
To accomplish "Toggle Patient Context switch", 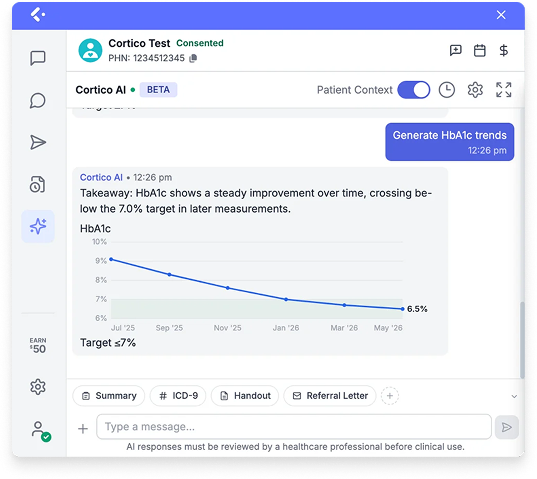I will point(414,90).
